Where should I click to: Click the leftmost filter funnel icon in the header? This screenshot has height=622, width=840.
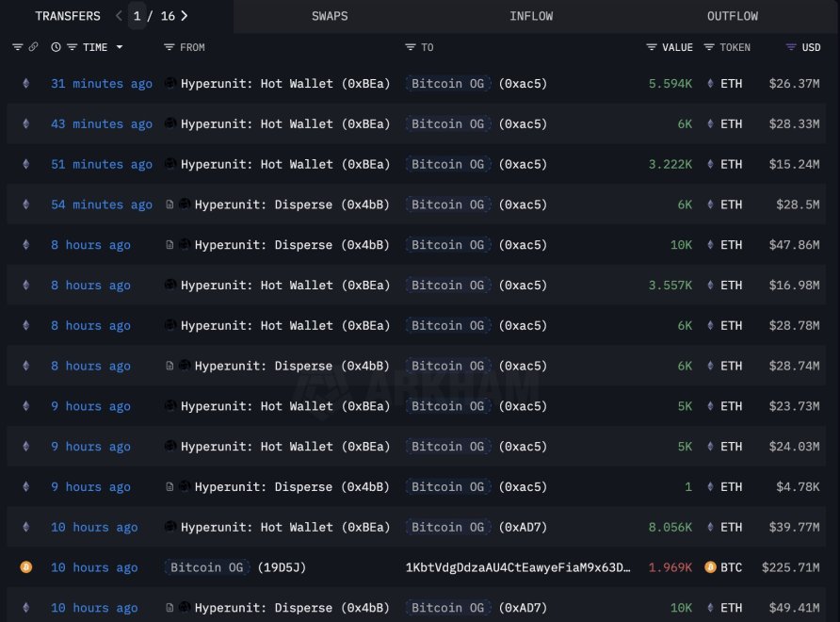tap(19, 47)
